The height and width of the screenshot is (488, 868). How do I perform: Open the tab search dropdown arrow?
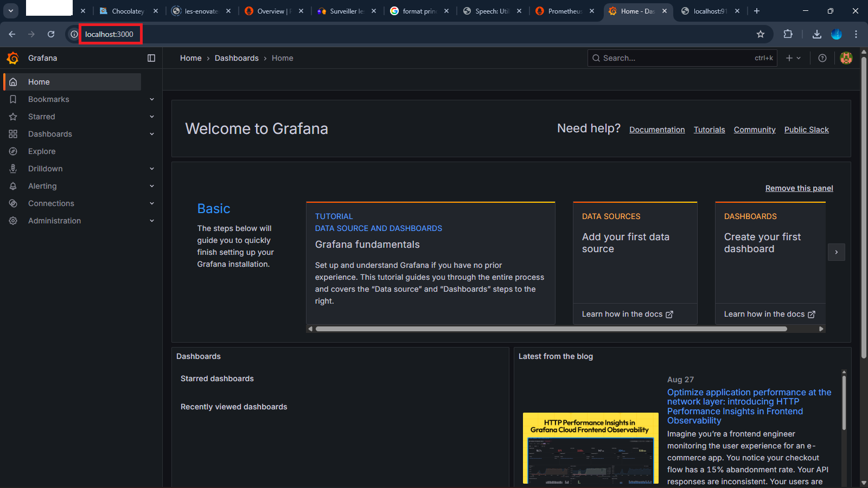10,11
